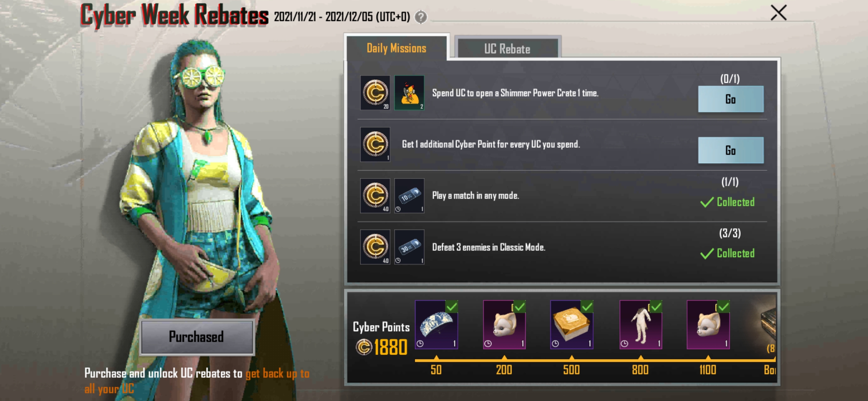The width and height of the screenshot is (868, 401).
Task: Switch to the Daily Missions tab
Action: [x=397, y=48]
